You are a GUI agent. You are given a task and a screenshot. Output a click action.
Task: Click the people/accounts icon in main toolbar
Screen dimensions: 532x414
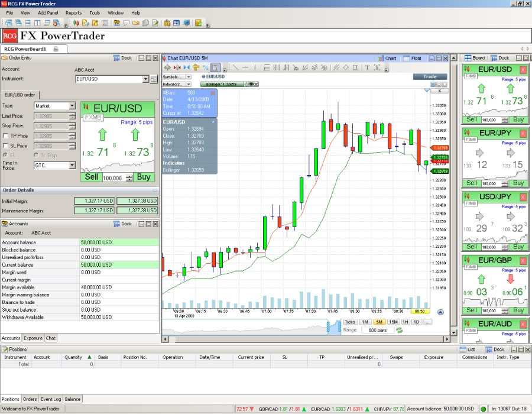(x=116, y=22)
